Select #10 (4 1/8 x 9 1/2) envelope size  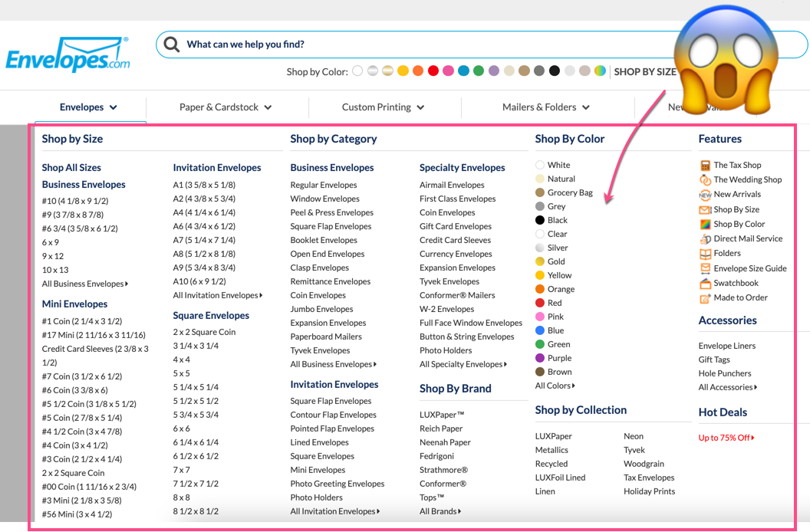[75, 201]
